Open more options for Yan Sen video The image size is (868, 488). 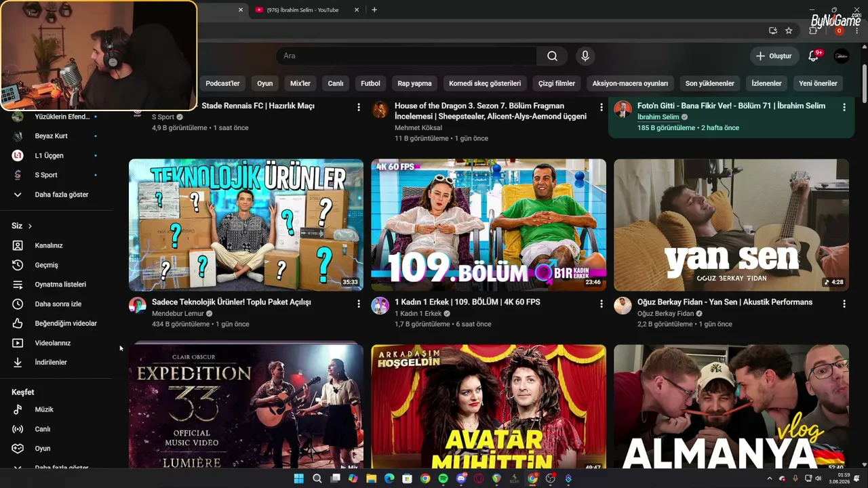844,304
